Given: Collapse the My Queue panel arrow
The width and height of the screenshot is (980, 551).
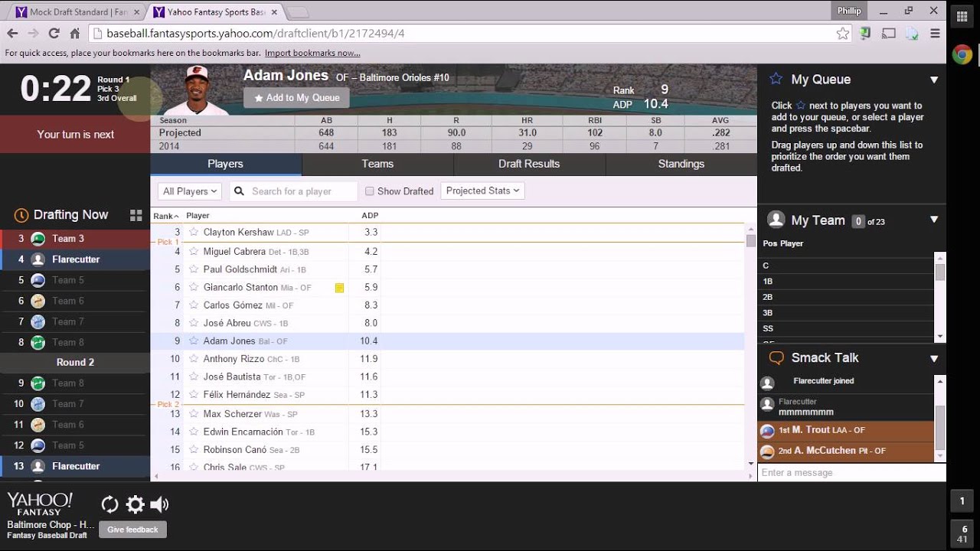Looking at the screenshot, I should (934, 80).
